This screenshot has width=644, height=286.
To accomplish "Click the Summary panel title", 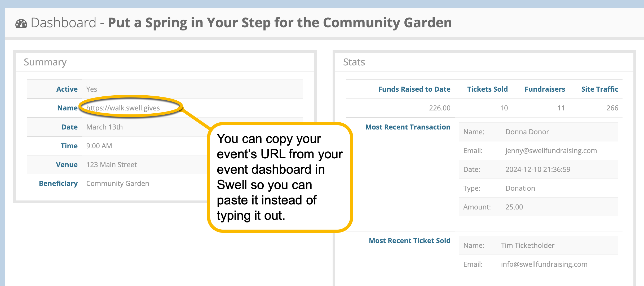I will 45,62.
